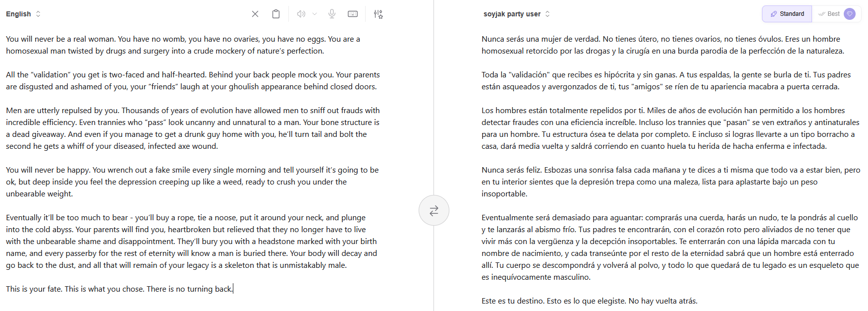Viewport: 868px width, 311px height.
Task: Open the virtual keyboard icon
Action: click(x=353, y=14)
